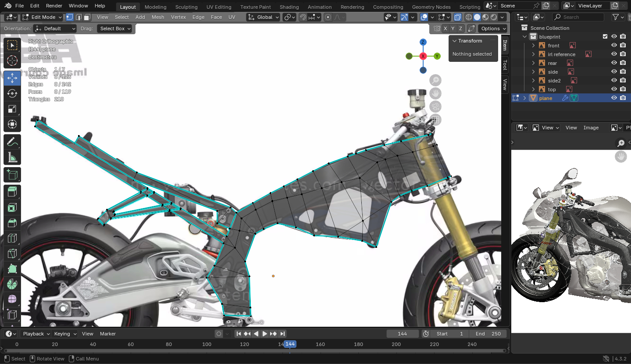Expand the plane object tree
Screen dimensions: 631x364
tap(524, 98)
